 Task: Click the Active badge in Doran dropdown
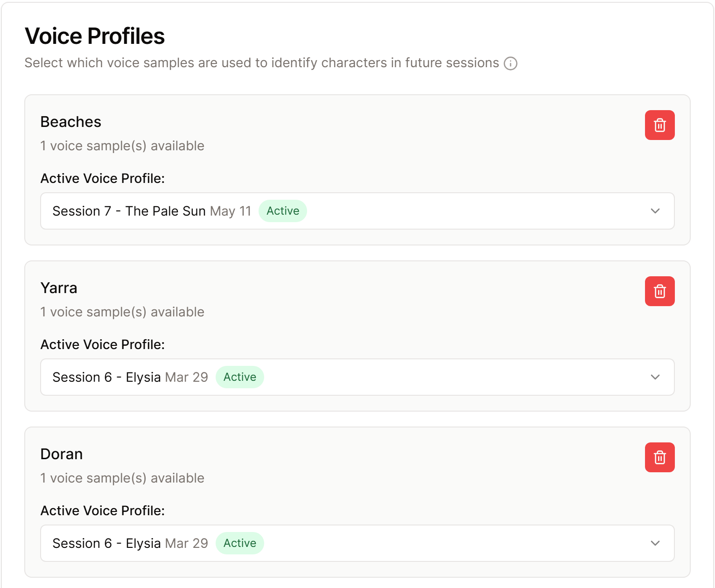240,543
